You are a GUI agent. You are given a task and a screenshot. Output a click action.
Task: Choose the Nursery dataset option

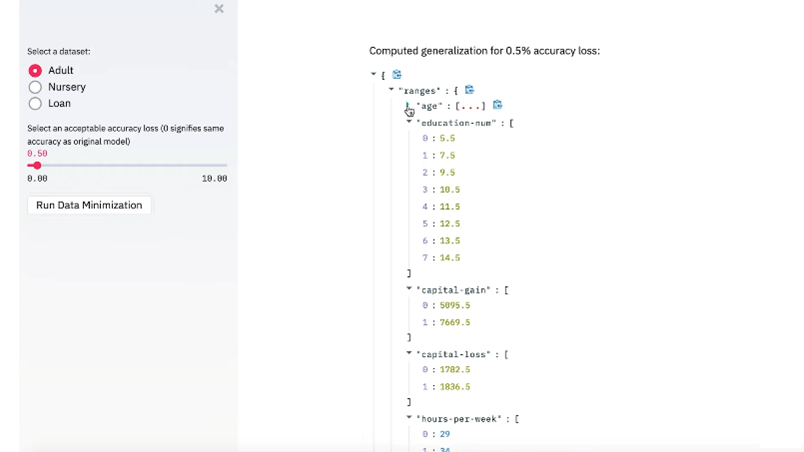(x=35, y=87)
